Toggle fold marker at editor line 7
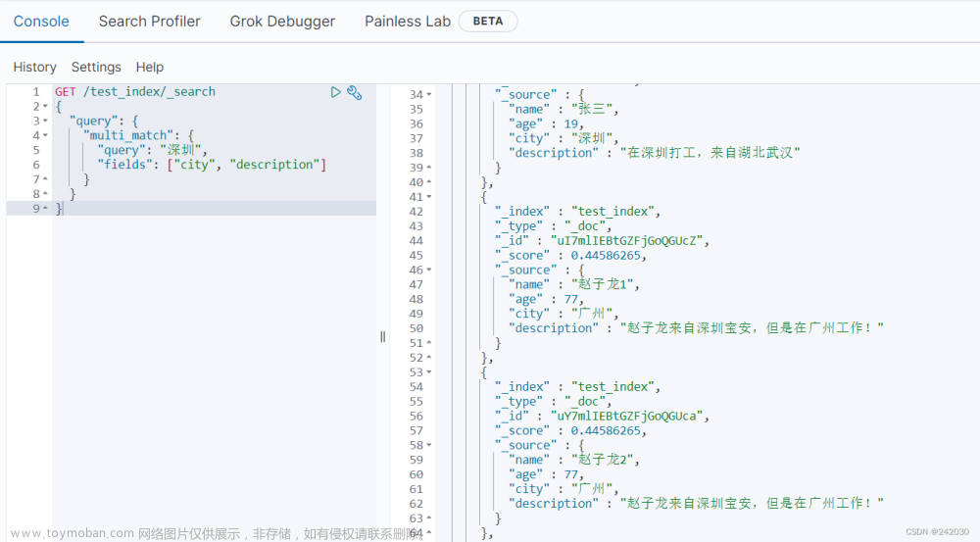This screenshot has width=980, height=542. [x=45, y=179]
